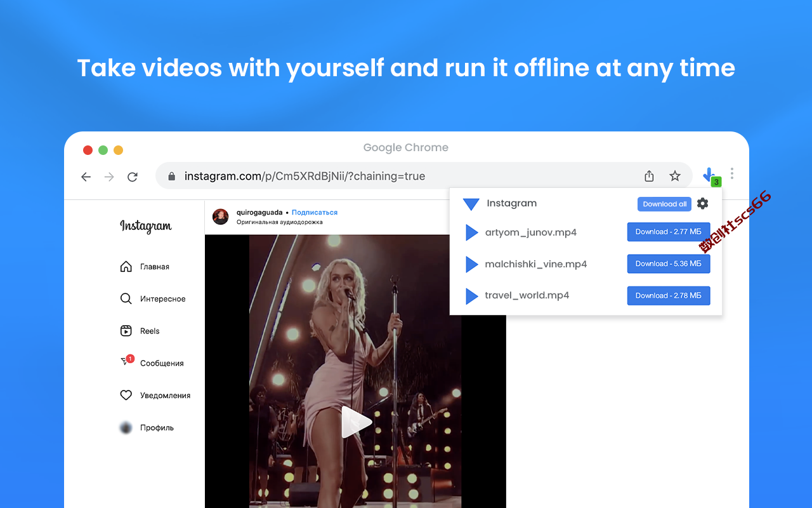This screenshot has height=508, width=812.
Task: Click Профиль menu label
Action: [157, 428]
